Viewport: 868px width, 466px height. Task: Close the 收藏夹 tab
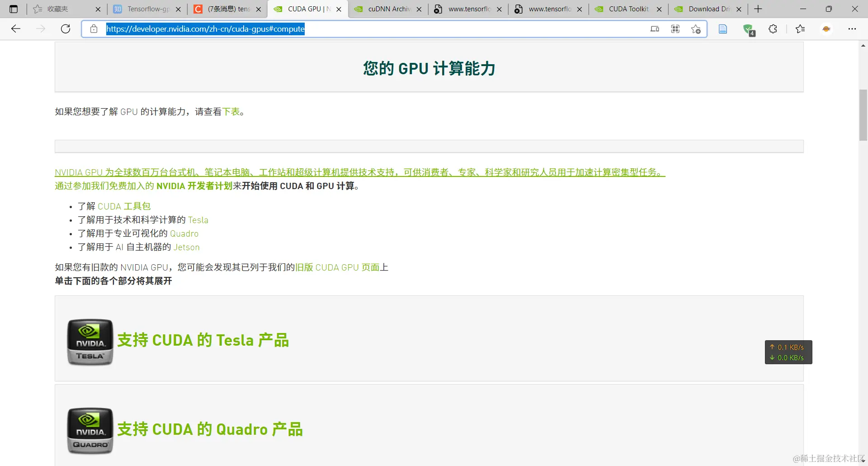click(x=98, y=9)
